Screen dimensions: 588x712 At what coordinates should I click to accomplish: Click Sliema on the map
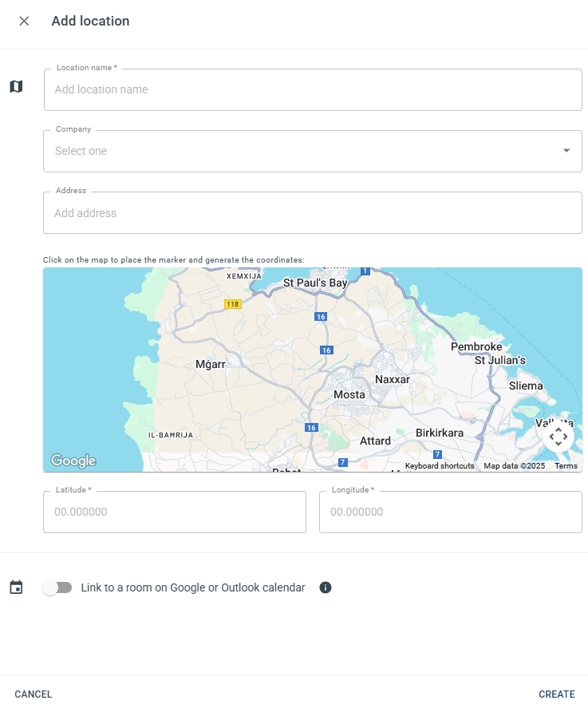(526, 386)
